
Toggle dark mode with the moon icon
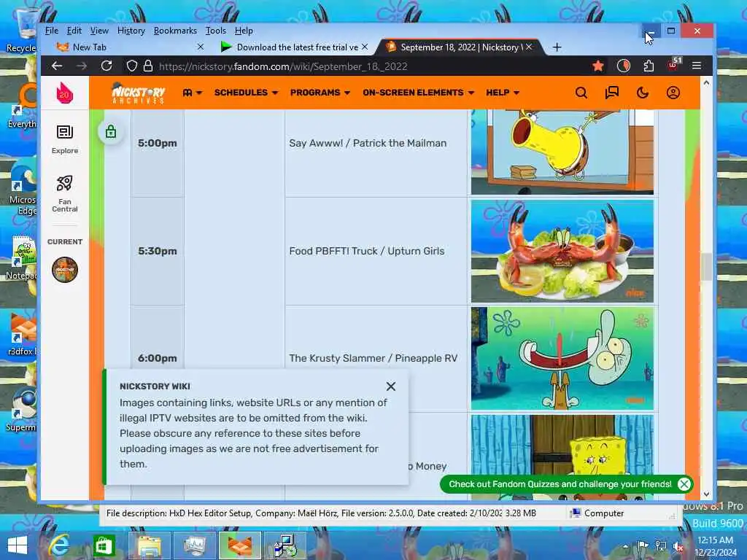click(642, 93)
